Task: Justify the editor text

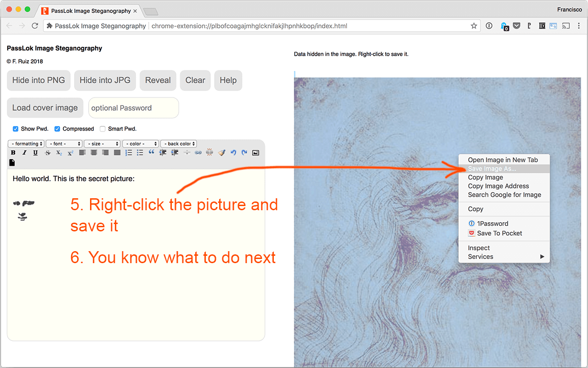Action: coord(117,153)
